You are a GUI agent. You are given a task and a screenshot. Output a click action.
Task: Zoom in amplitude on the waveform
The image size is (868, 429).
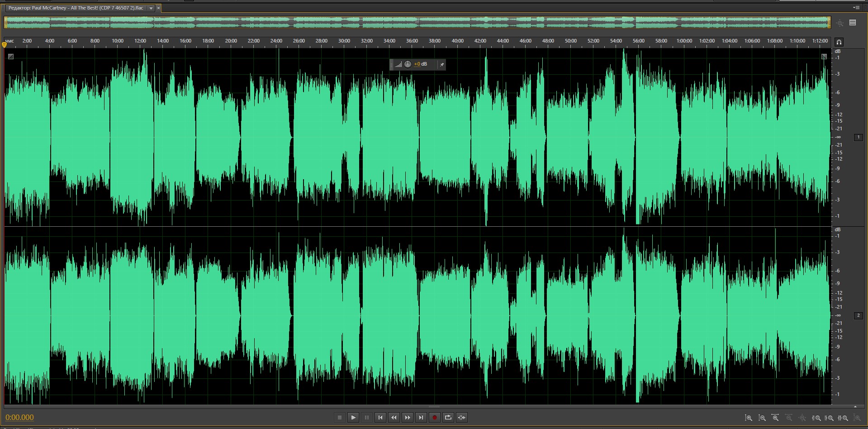[749, 418]
